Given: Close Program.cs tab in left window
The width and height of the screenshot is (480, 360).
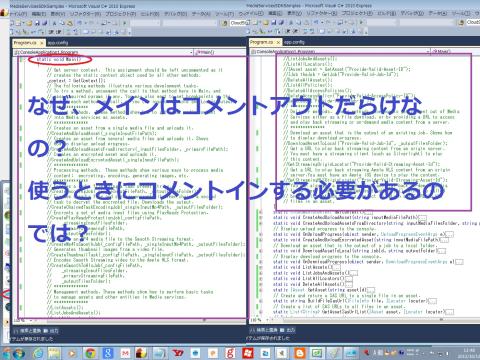Looking at the screenshot, I should [42, 43].
